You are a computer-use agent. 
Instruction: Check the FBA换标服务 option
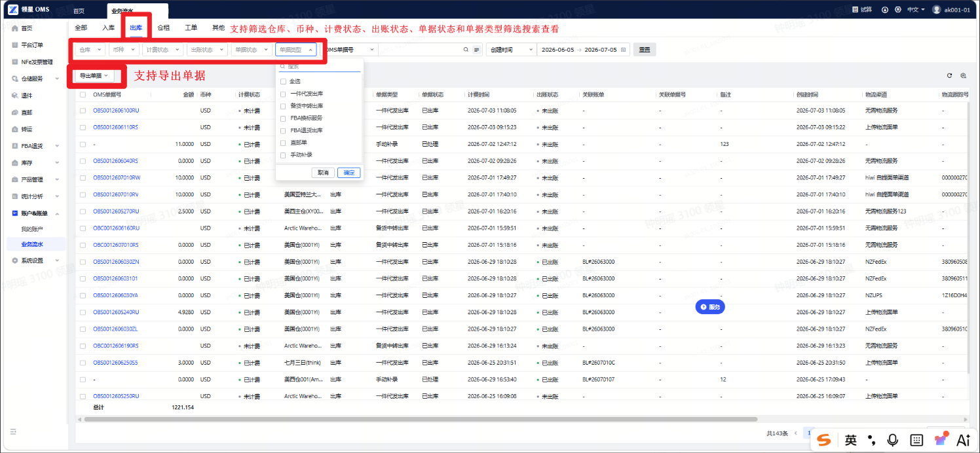[283, 118]
